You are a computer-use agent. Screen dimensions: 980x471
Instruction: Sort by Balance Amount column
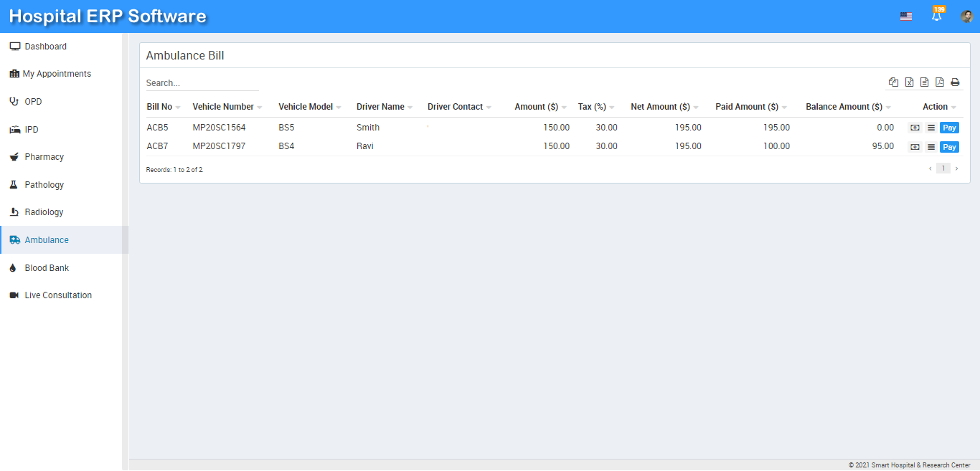(844, 107)
